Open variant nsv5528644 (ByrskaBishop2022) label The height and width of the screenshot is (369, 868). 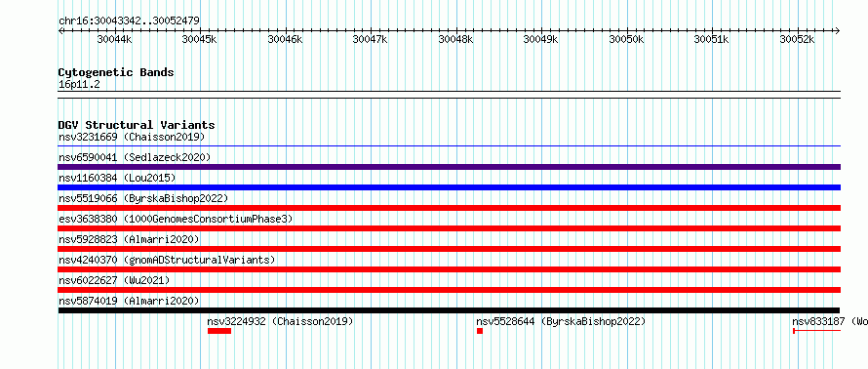click(562, 321)
